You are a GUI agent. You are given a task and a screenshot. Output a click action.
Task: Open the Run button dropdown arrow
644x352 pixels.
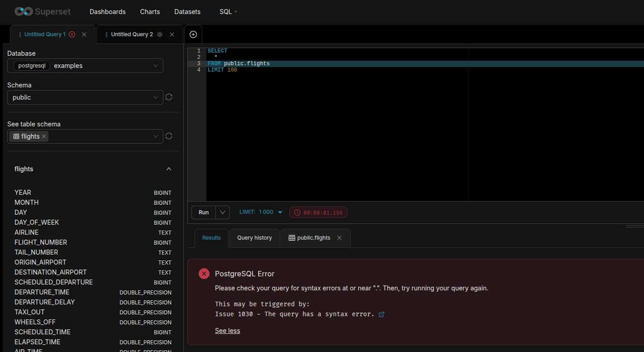(223, 212)
